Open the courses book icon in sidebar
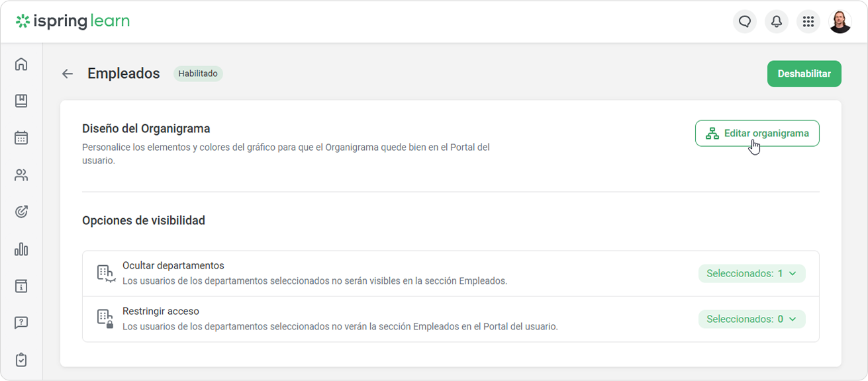The image size is (868, 381). pos(21,101)
